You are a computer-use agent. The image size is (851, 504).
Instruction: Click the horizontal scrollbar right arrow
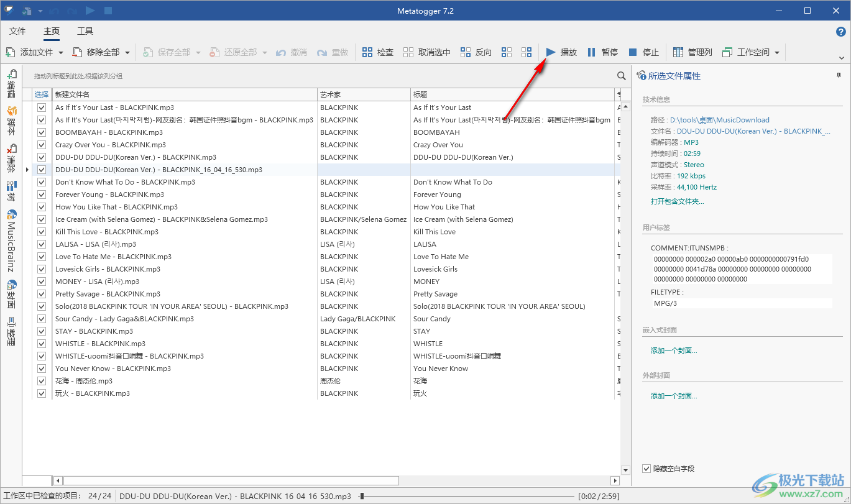tap(615, 480)
